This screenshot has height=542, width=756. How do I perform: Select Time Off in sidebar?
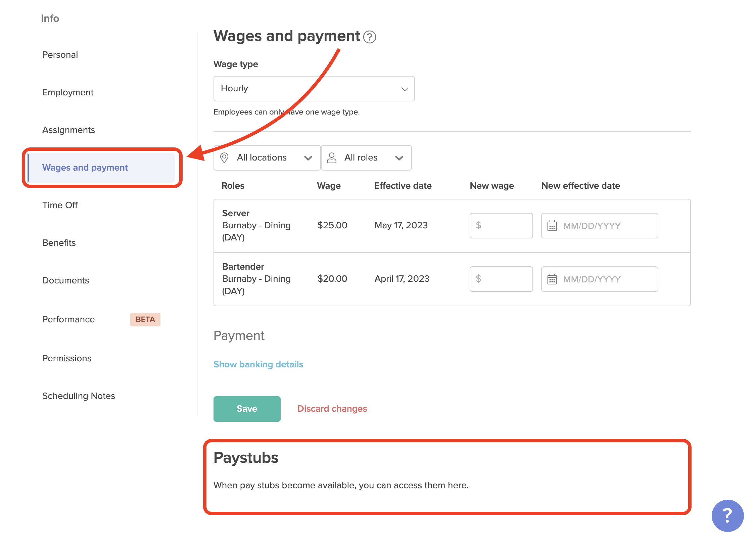coord(60,205)
